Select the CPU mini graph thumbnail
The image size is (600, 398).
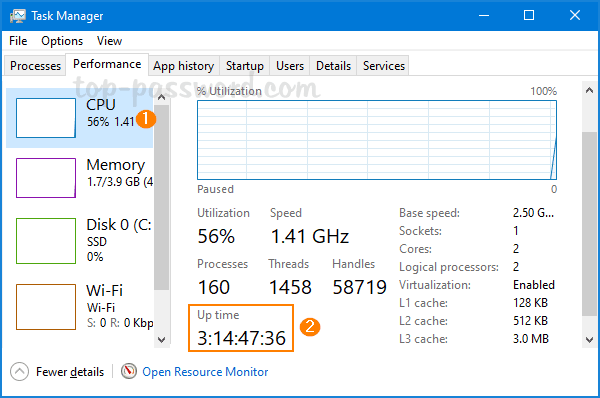click(46, 118)
